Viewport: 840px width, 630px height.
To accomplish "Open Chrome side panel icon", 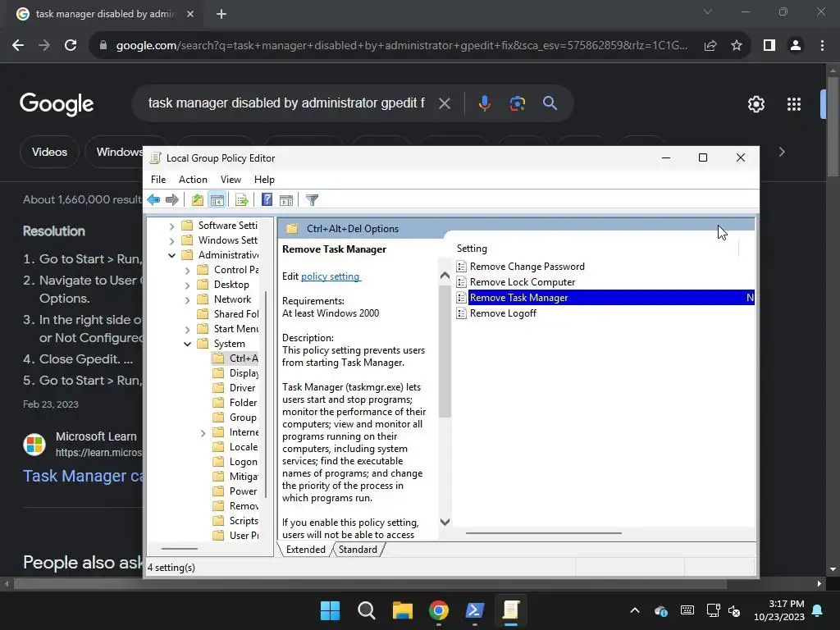I will pyautogui.click(x=769, y=46).
